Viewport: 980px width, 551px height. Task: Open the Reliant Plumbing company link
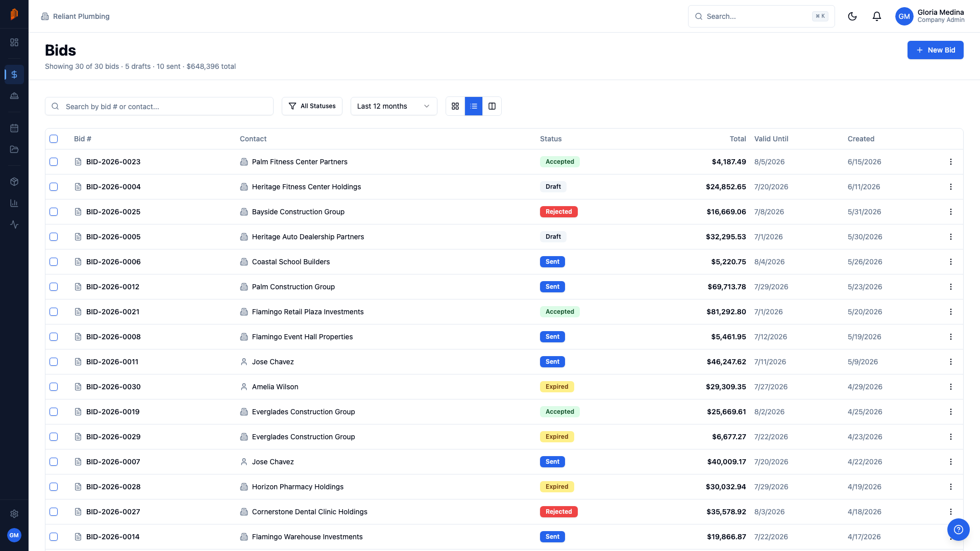tap(76, 16)
